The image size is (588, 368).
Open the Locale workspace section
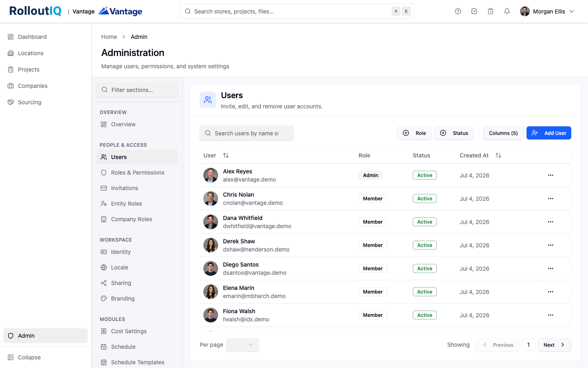pos(137,267)
